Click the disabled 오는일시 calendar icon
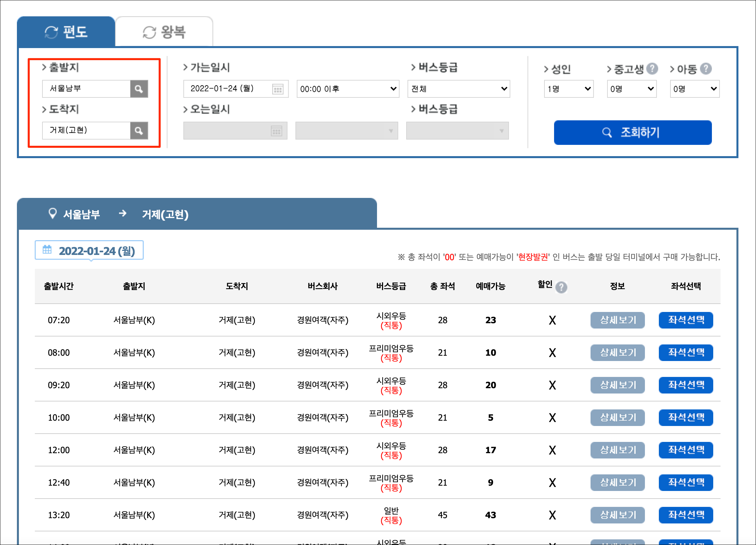The height and width of the screenshot is (545, 756). pos(276,131)
